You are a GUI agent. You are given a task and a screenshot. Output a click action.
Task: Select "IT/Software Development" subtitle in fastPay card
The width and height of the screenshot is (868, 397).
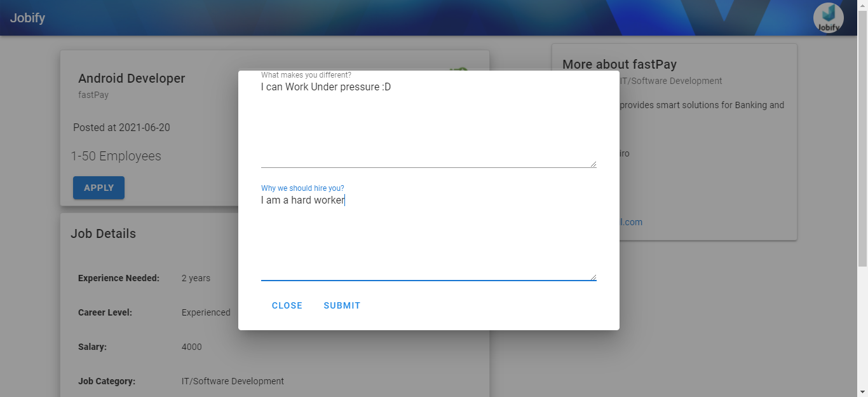coord(671,81)
